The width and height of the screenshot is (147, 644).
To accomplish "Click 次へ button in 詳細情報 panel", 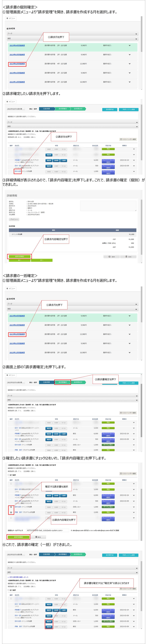I will 42,260.
